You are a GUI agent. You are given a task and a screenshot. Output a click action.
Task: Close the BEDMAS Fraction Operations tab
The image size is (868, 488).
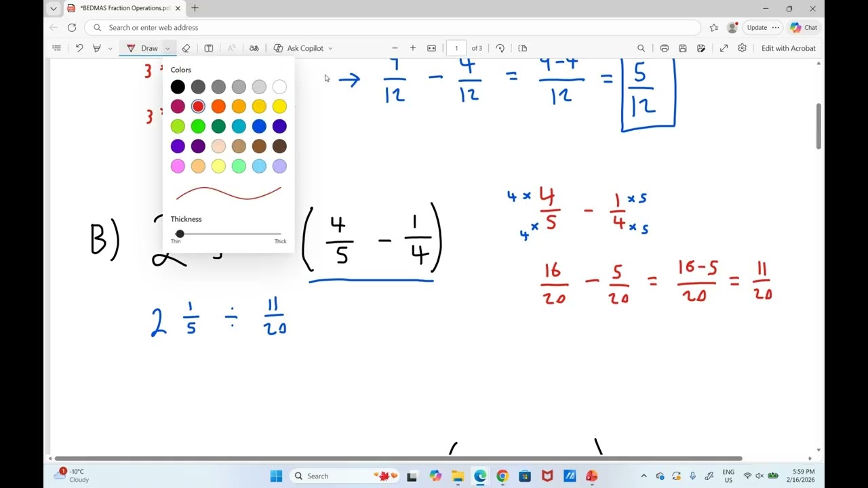(178, 8)
